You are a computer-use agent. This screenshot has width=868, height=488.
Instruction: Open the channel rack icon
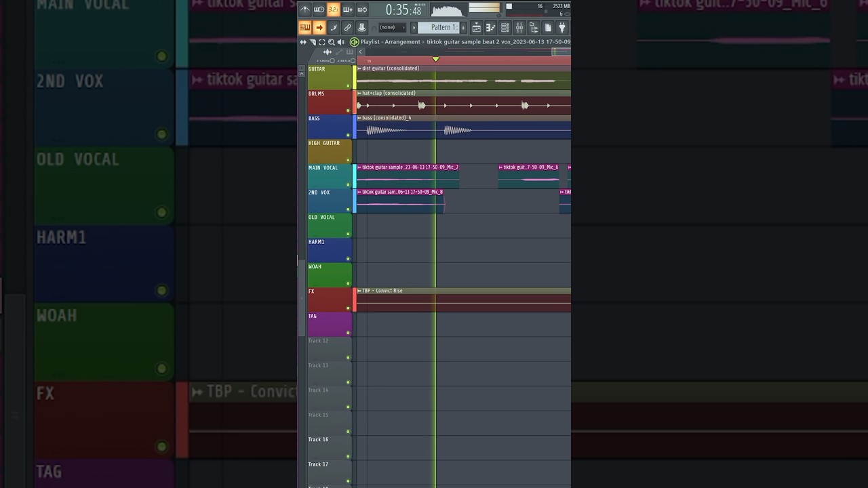(505, 27)
